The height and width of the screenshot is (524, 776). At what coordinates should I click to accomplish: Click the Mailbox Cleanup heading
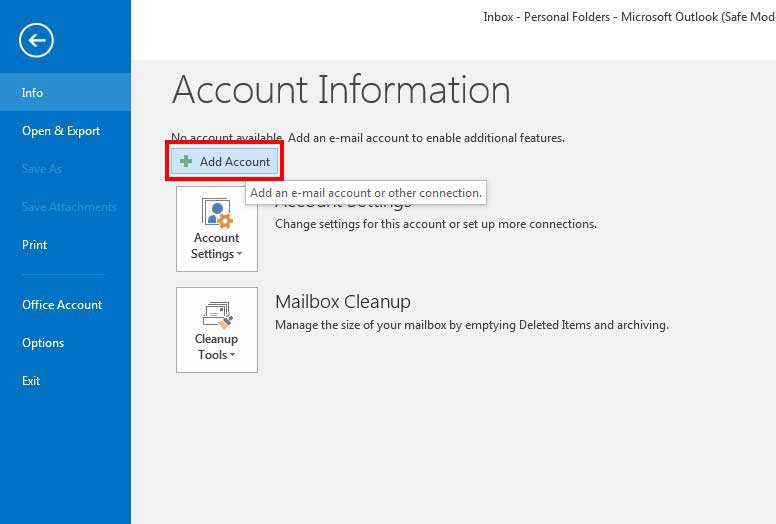343,301
